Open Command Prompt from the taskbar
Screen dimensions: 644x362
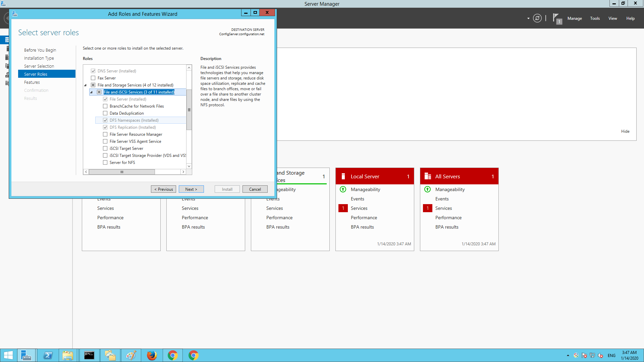tap(89, 355)
